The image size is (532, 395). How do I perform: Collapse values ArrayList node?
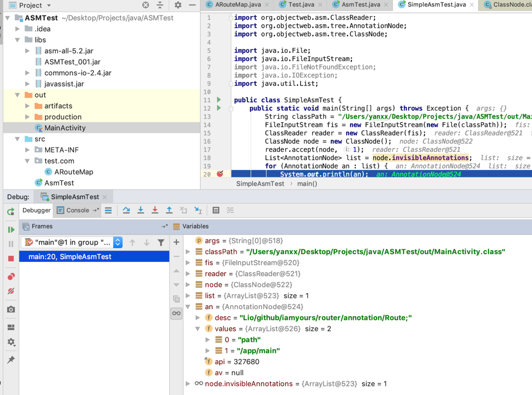pos(198,328)
